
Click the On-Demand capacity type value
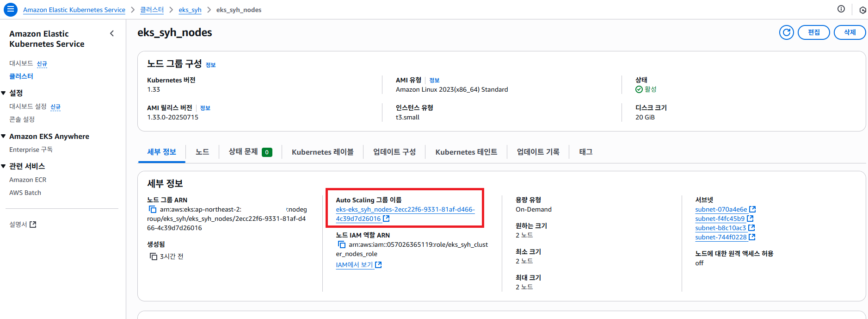tap(534, 209)
